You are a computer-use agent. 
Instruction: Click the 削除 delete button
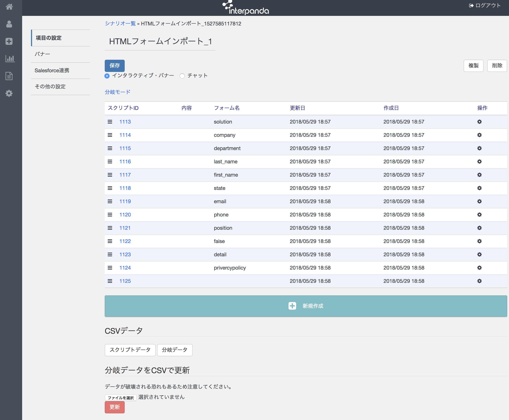[497, 66]
